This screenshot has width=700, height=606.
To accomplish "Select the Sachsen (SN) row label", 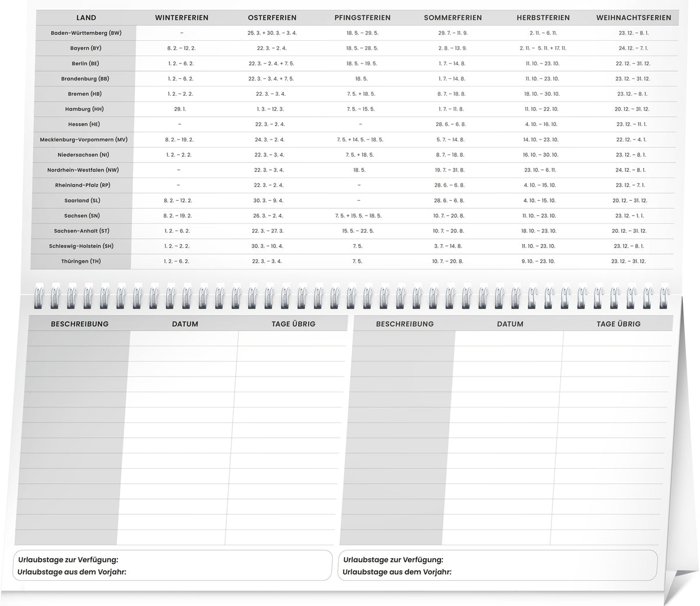I will coord(82,215).
